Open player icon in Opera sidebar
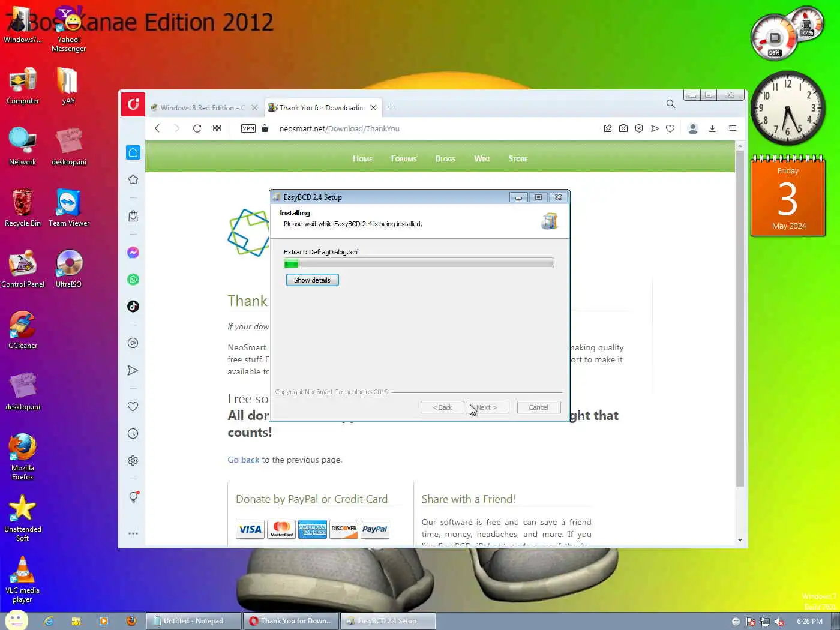 (x=133, y=343)
